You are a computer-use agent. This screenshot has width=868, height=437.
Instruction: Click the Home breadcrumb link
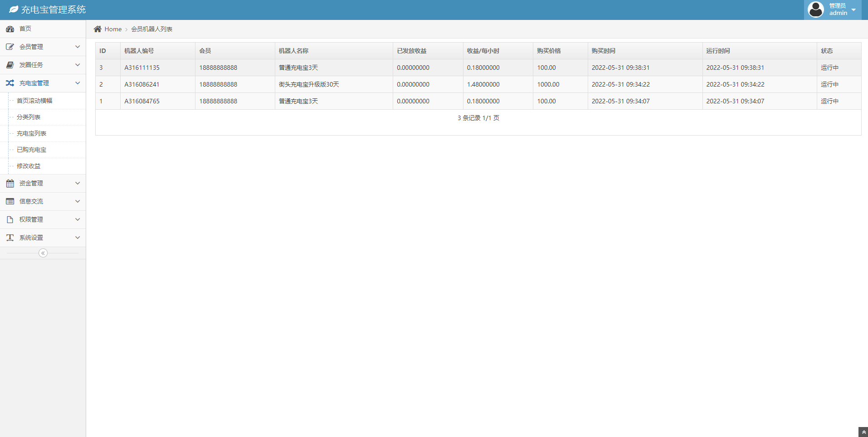pos(113,29)
